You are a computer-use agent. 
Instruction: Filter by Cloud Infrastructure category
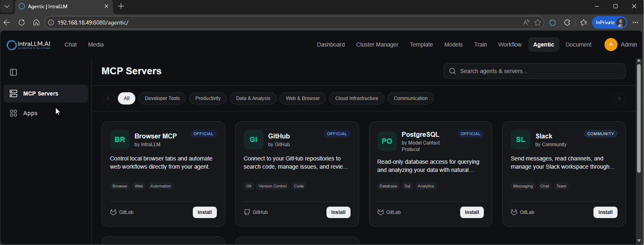coord(357,98)
